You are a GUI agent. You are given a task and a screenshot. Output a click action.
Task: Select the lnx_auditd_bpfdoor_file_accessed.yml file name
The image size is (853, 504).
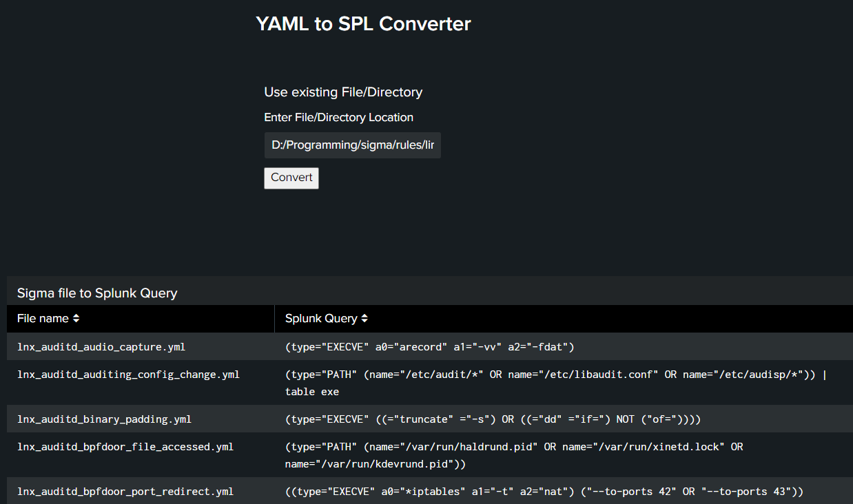[125, 447]
